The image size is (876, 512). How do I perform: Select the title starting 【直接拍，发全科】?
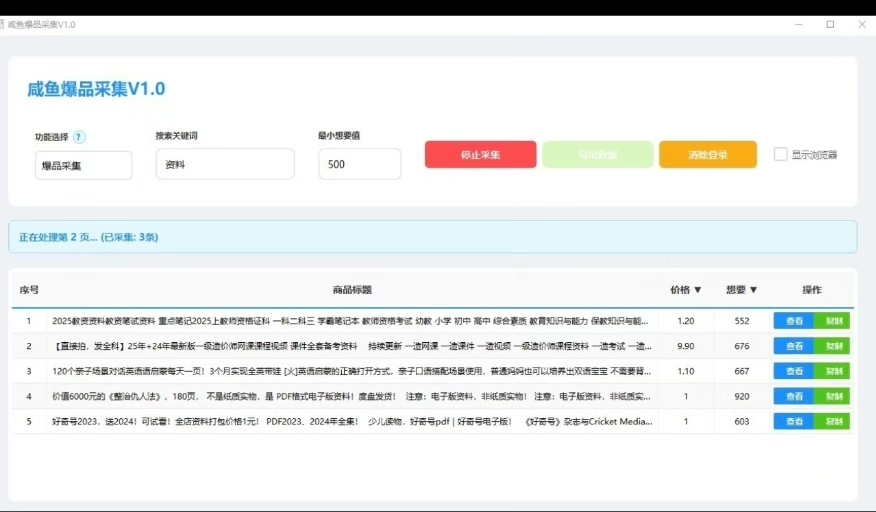[x=352, y=346]
